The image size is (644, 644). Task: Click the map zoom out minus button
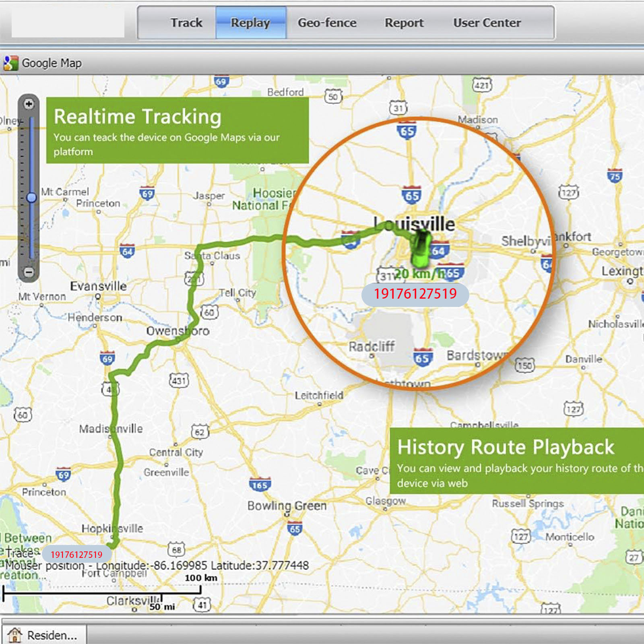pyautogui.click(x=29, y=272)
